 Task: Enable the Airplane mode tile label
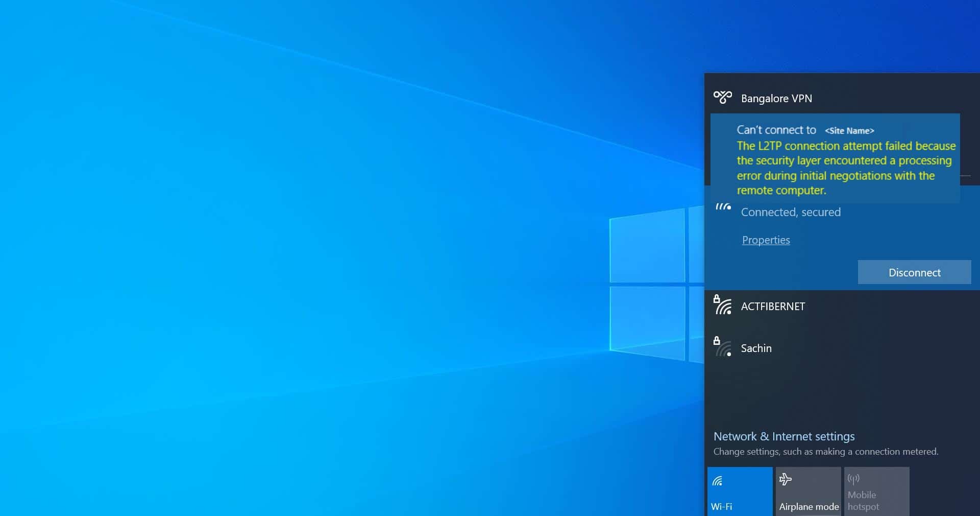pyautogui.click(x=808, y=507)
